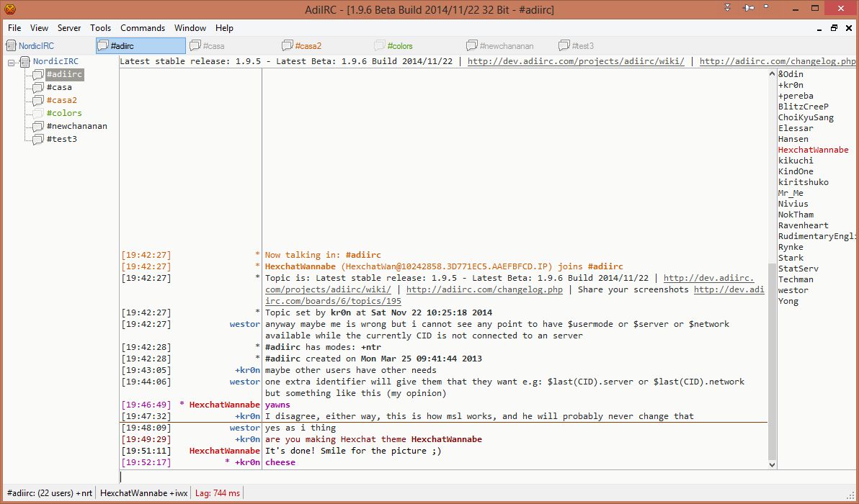This screenshot has width=859, height=504.
Task: Click the chat scrollbar down arrow
Action: click(x=773, y=464)
